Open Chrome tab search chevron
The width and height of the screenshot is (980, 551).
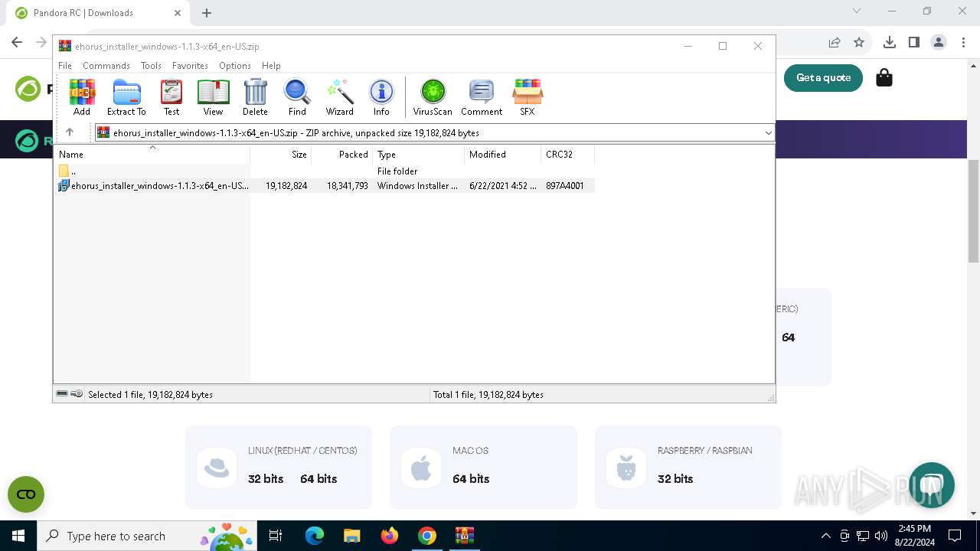click(857, 11)
